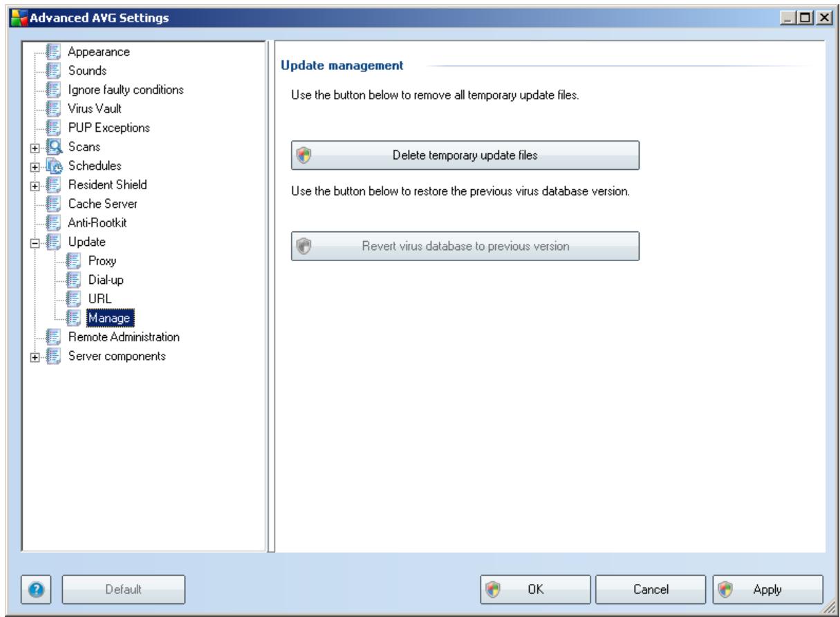The image size is (840, 617).
Task: Open Proxy update settings
Action: click(x=102, y=261)
